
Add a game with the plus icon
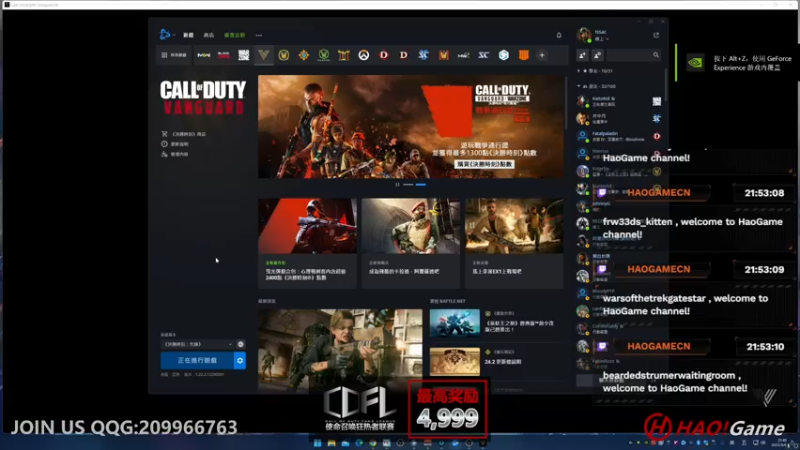pos(542,55)
